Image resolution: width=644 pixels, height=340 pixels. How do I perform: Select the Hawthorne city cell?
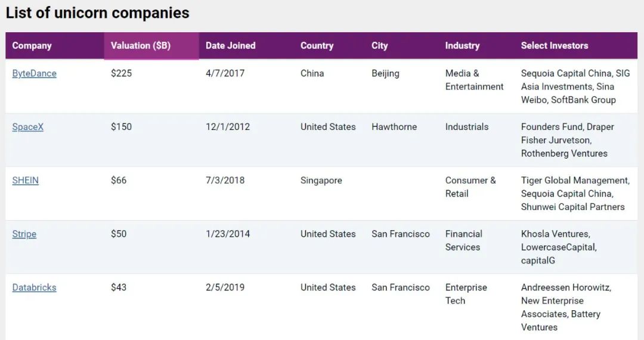click(x=394, y=127)
